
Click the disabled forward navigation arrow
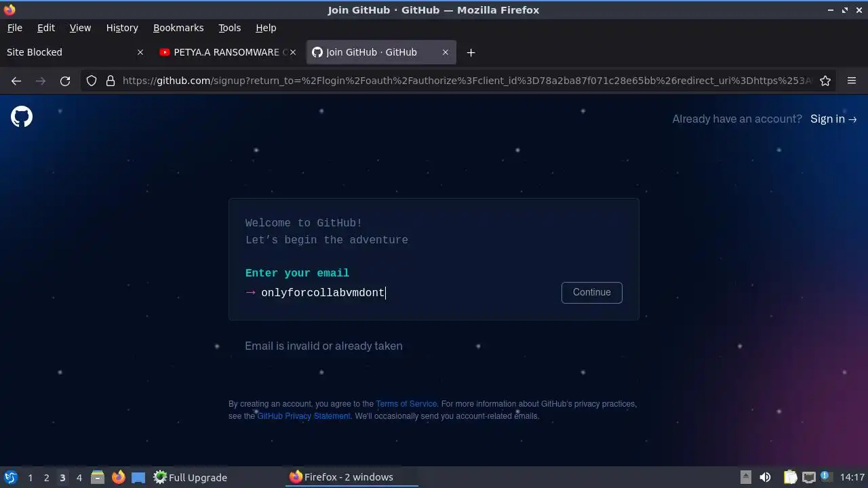(41, 81)
